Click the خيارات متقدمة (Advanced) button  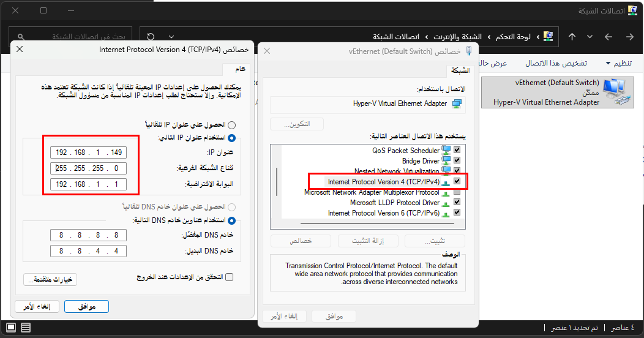pyautogui.click(x=50, y=279)
